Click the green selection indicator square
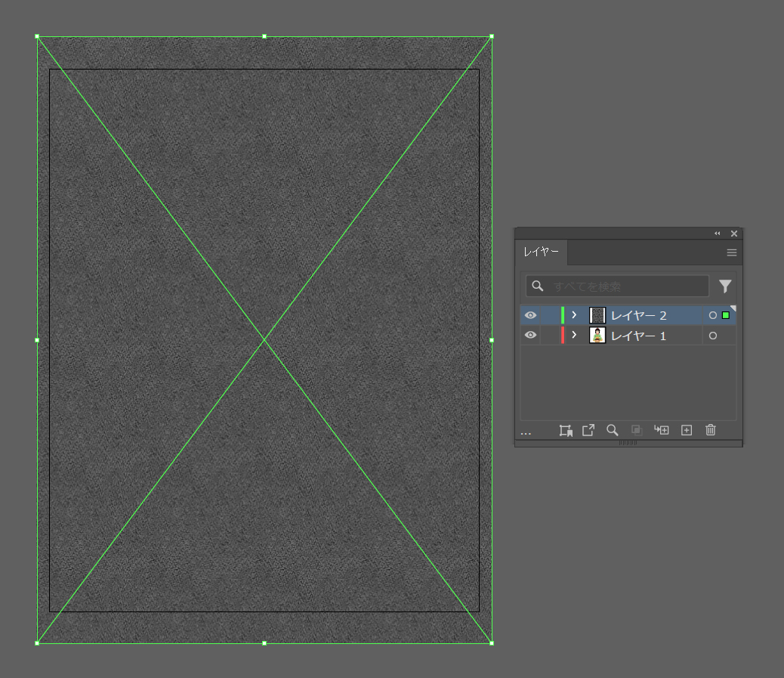Image resolution: width=784 pixels, height=678 pixels. pos(726,315)
